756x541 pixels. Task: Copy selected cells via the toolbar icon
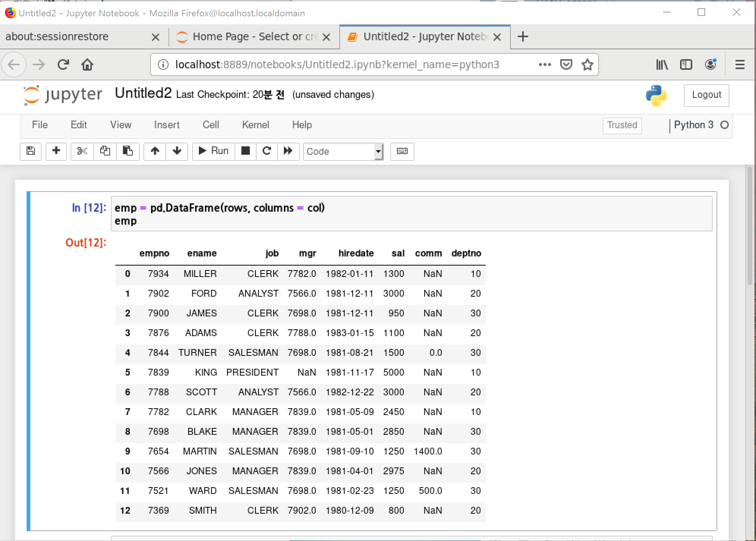[x=105, y=151]
